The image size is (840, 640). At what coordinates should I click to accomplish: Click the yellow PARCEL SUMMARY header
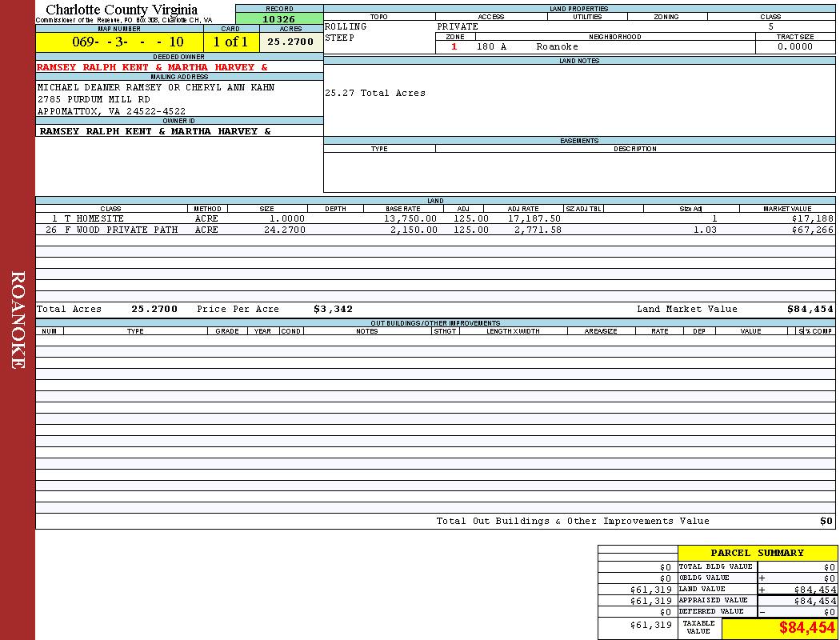pyautogui.click(x=757, y=553)
